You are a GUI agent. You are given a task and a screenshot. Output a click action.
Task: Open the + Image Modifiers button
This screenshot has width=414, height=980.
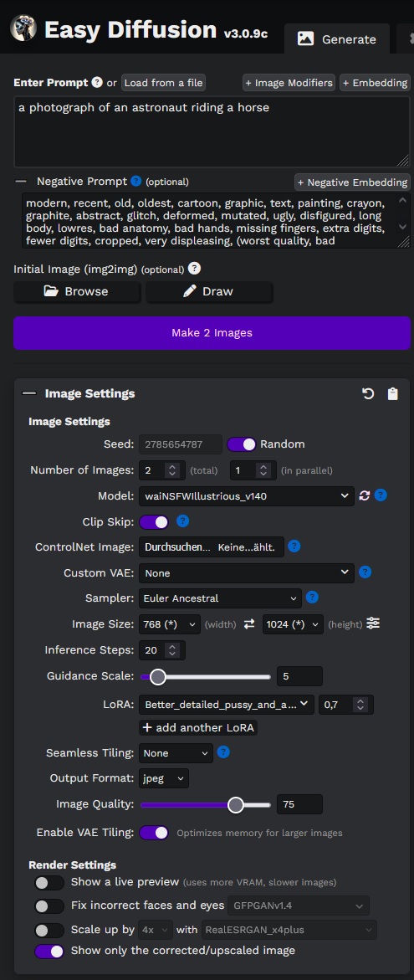[x=289, y=83]
